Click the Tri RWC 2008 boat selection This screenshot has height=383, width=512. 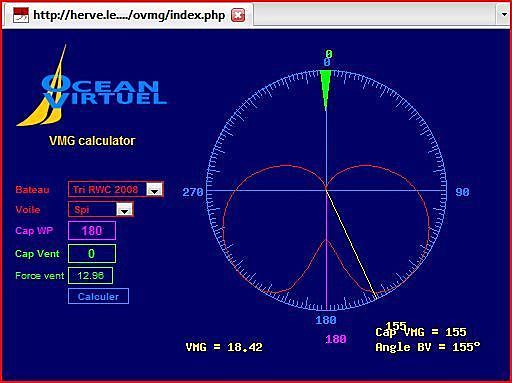(116, 190)
